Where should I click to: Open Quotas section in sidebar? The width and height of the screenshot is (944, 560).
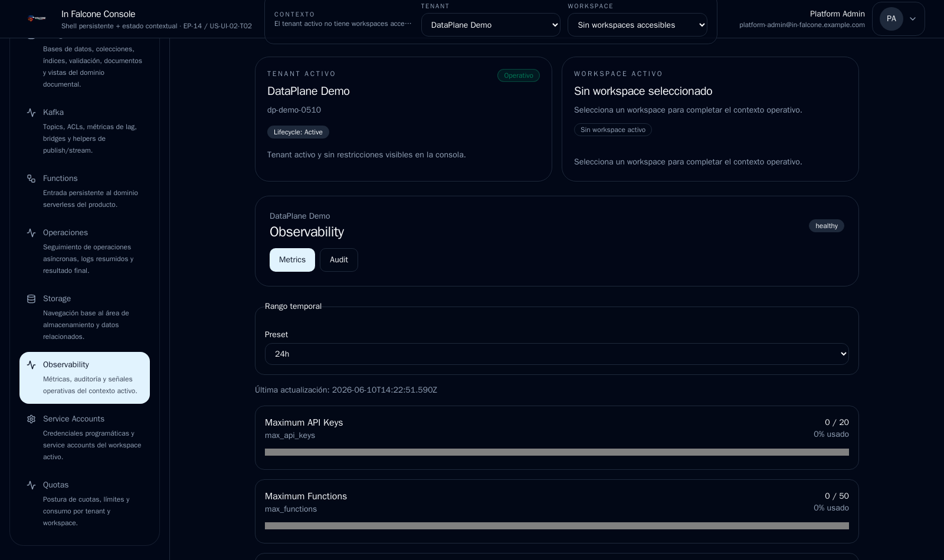84,503
